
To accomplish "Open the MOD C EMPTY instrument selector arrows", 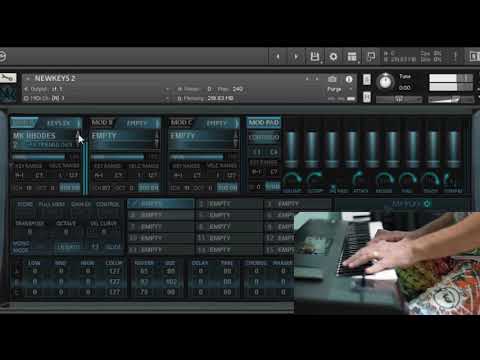I will point(235,138).
